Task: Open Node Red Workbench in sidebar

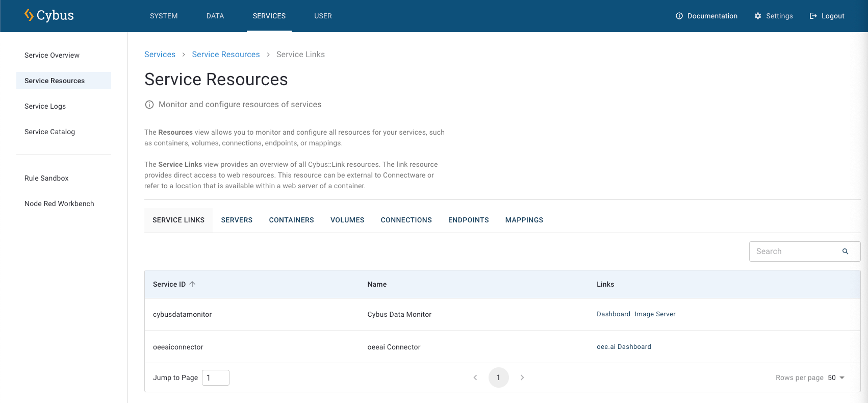Action: [59, 204]
